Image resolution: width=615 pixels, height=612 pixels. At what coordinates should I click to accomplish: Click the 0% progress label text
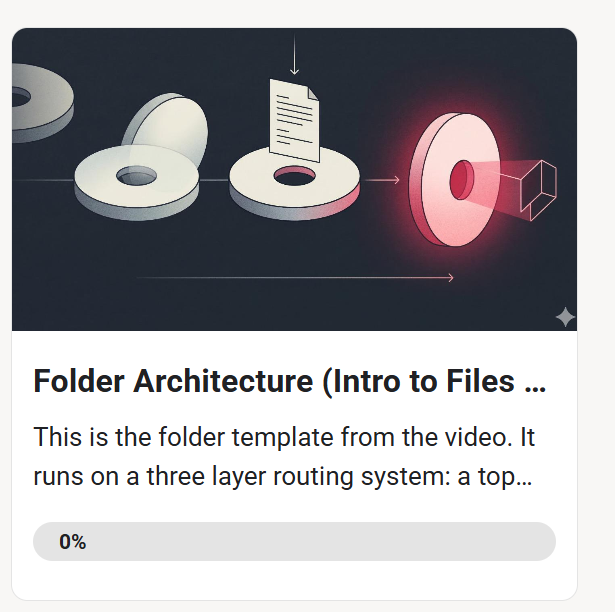click(73, 542)
